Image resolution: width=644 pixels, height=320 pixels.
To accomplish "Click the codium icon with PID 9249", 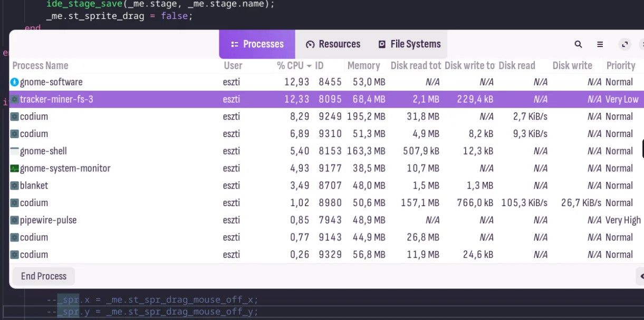I will (x=15, y=117).
